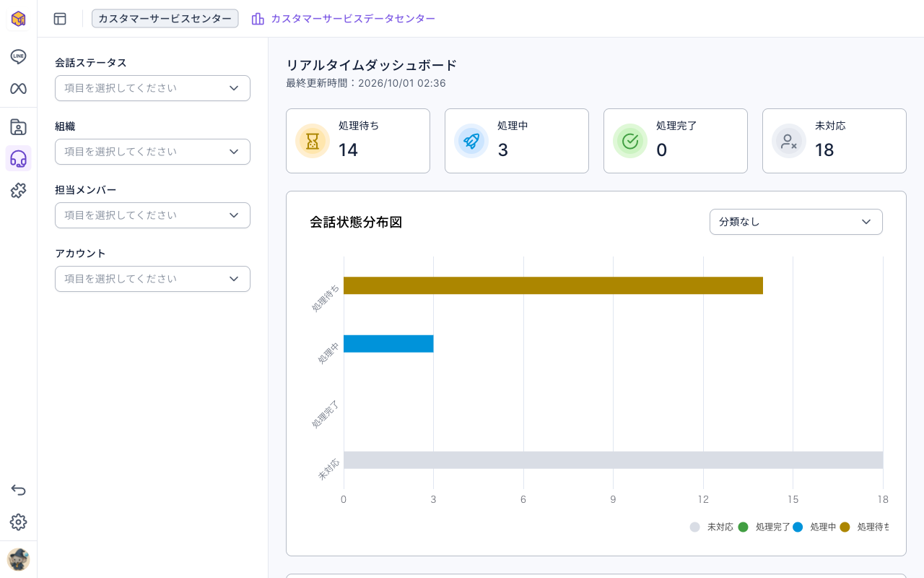924x578 pixels.
Task: Switch to カスタマーサービスセンター tab
Action: coord(165,19)
